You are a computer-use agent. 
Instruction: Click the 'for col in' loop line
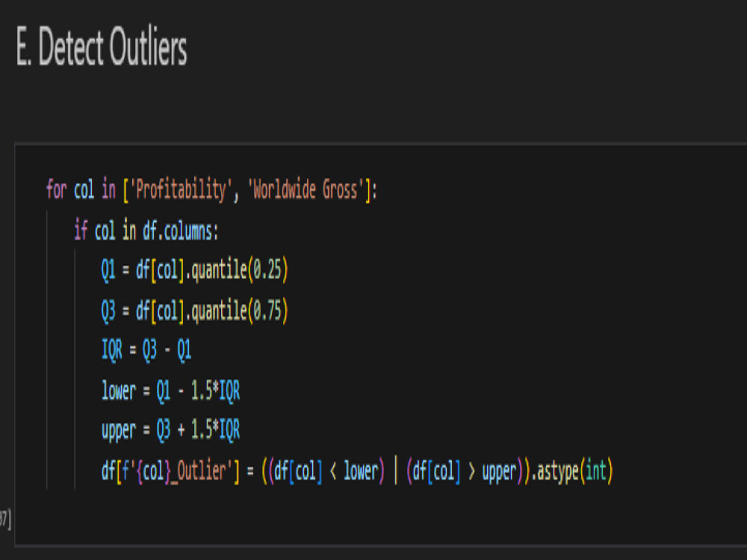(x=211, y=190)
